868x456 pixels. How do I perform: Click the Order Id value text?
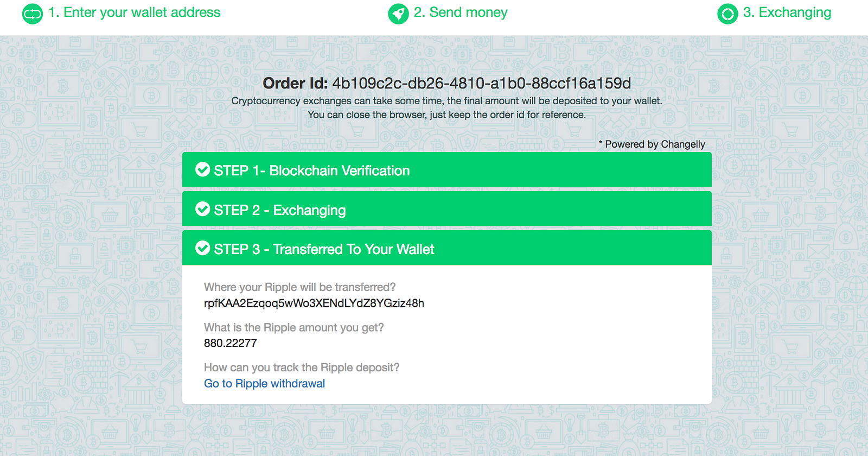pos(481,83)
